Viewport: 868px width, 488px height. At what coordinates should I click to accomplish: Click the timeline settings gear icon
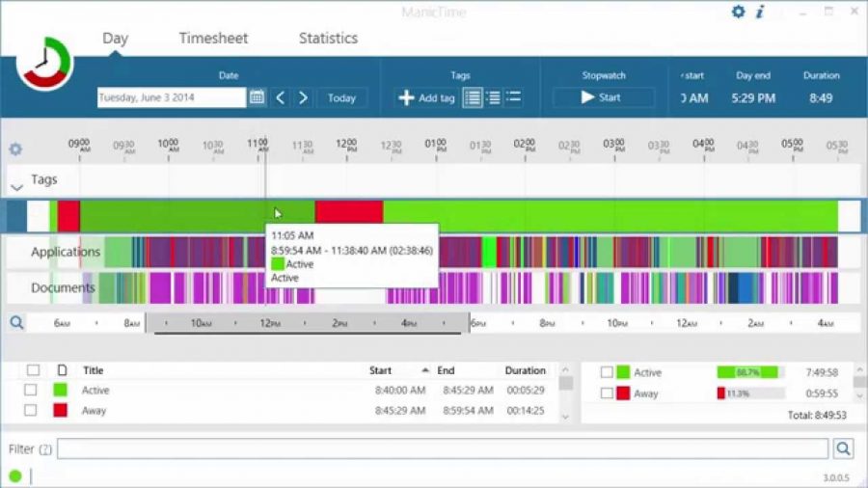[x=15, y=149]
